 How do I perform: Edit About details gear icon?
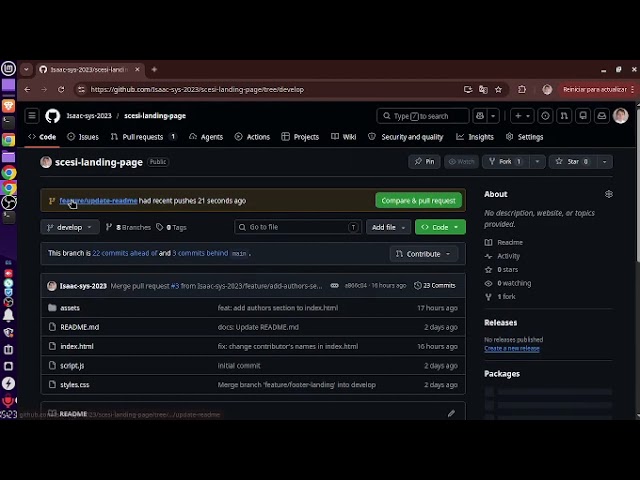pyautogui.click(x=609, y=194)
